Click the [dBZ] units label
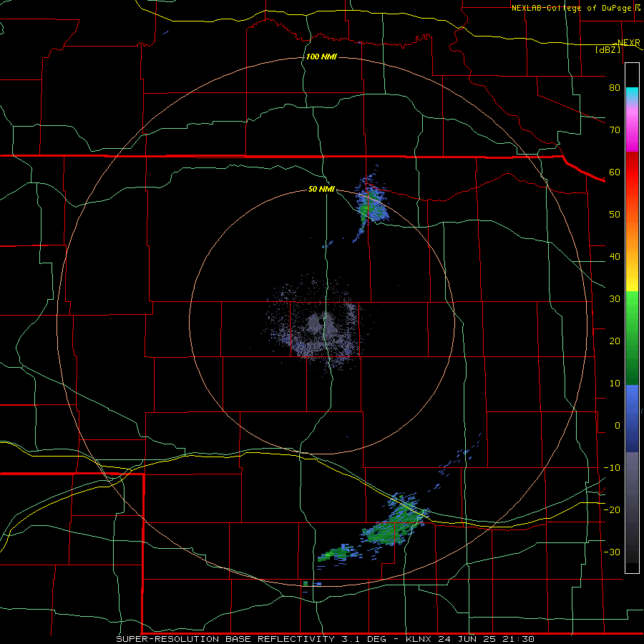The image size is (644, 644). 608,49
